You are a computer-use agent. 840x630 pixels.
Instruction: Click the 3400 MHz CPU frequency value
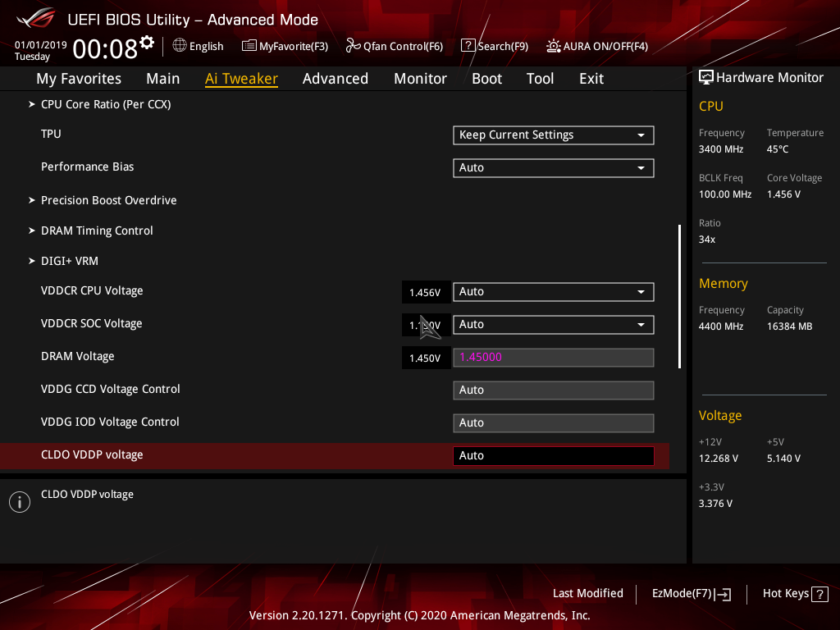pos(721,149)
